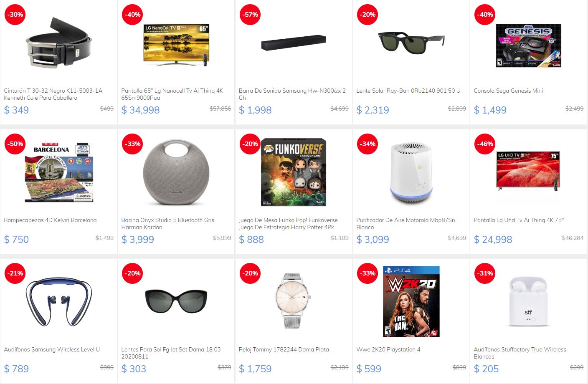Open the Jet Set black sunglasses image

(176, 301)
